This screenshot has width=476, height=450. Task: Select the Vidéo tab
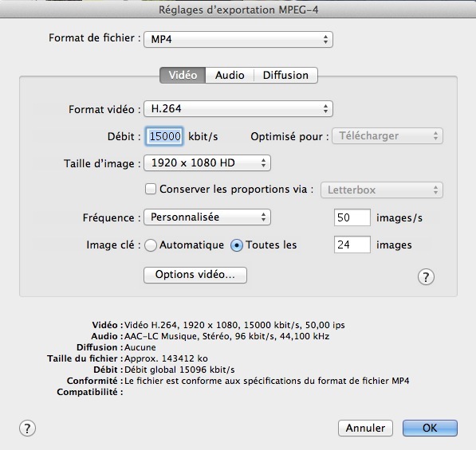tap(183, 75)
